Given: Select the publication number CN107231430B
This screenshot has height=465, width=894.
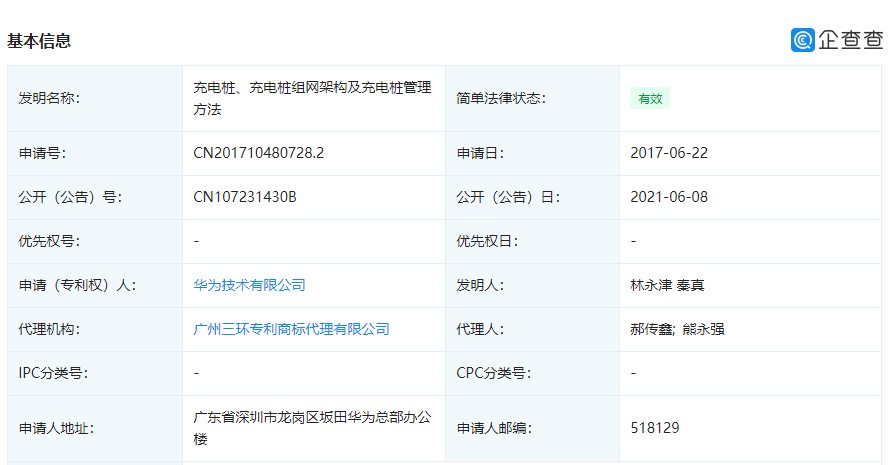Looking at the screenshot, I should click(245, 197).
